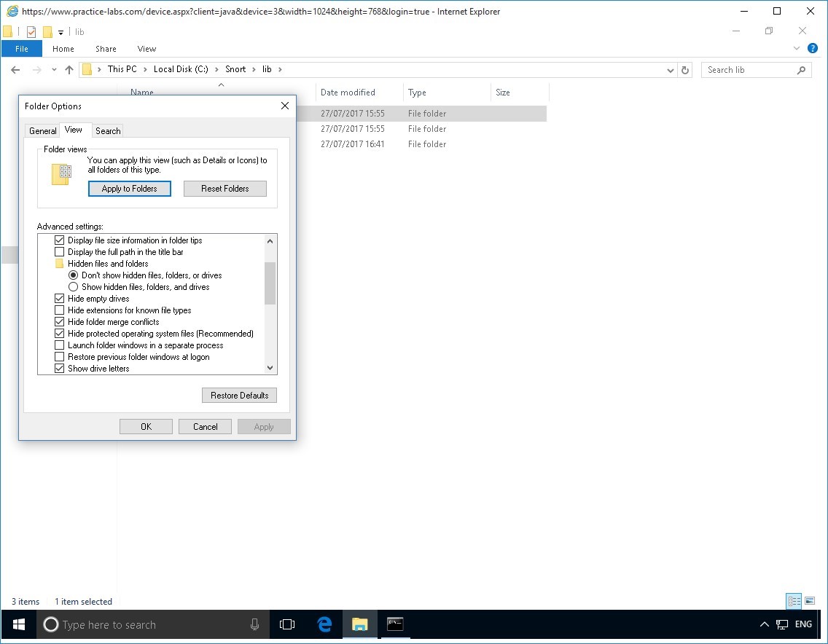The width and height of the screenshot is (828, 644).
Task: Click the Up one level arrow
Action: tap(69, 70)
